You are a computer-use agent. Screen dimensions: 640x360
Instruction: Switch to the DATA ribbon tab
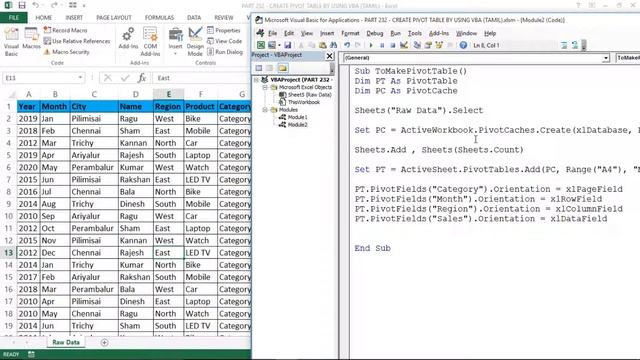tap(194, 18)
